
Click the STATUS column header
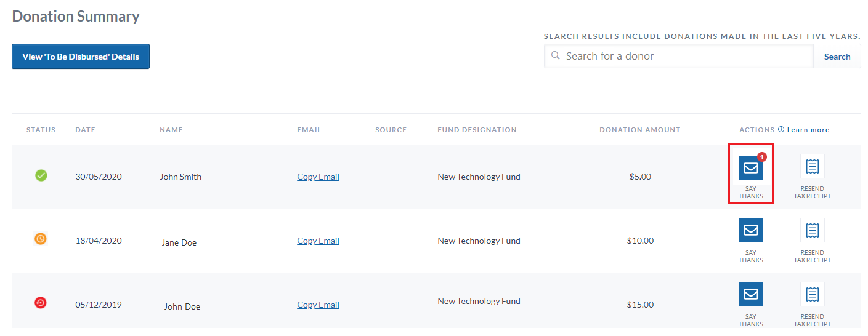point(41,130)
